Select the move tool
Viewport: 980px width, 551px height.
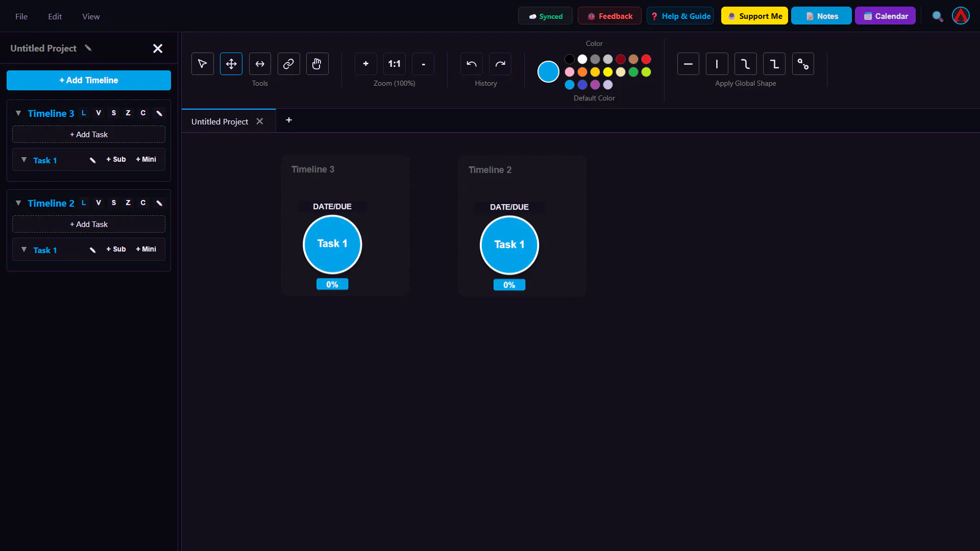click(x=231, y=64)
